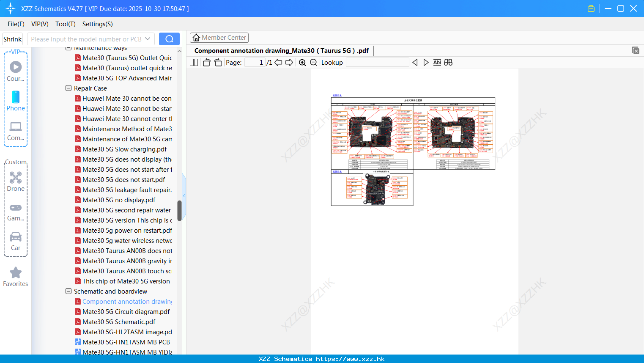Viewport: 644px width, 363px height.
Task: Click the yellow briefcase title bar icon
Action: [591, 8]
